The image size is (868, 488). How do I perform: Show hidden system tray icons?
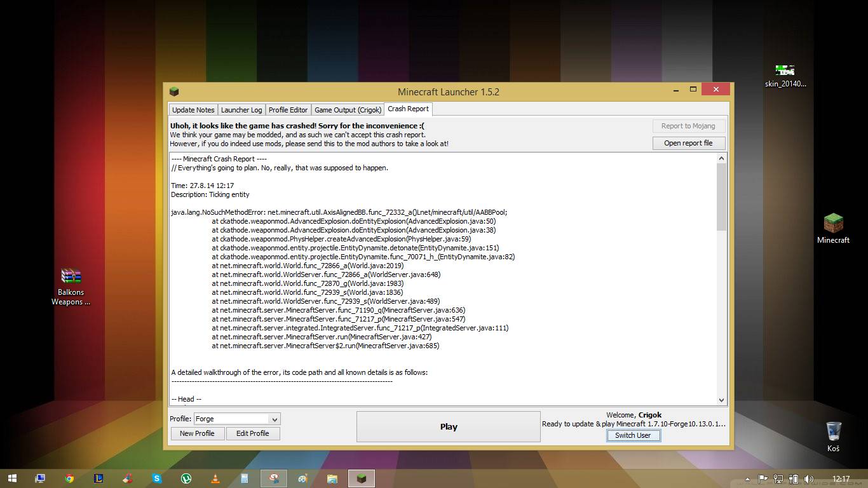click(747, 479)
